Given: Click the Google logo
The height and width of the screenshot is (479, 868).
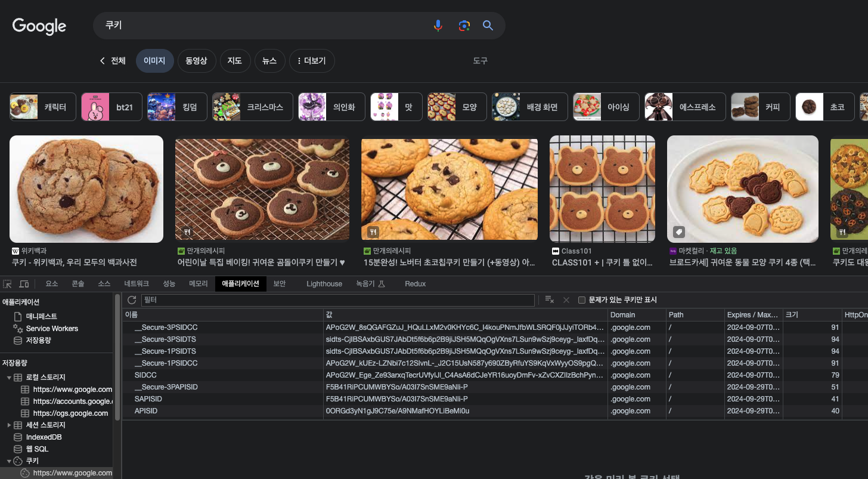Looking at the screenshot, I should click(x=39, y=26).
